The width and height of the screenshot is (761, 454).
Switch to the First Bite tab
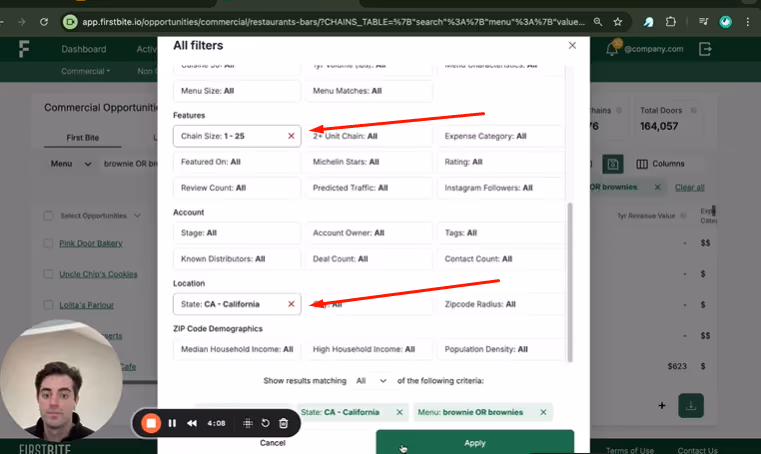click(83, 137)
